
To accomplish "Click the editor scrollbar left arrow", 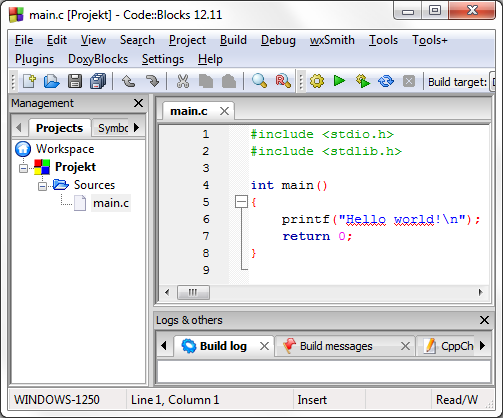I will point(167,292).
